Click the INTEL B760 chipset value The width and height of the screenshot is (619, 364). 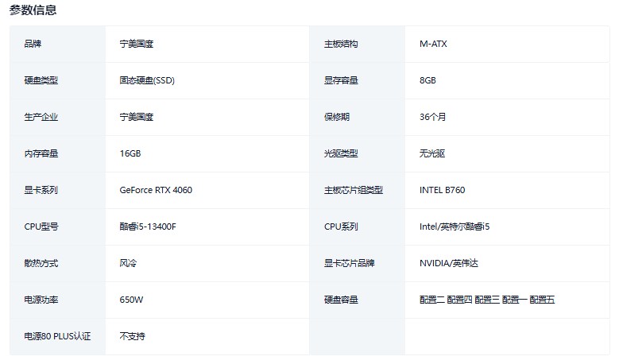(x=442, y=190)
